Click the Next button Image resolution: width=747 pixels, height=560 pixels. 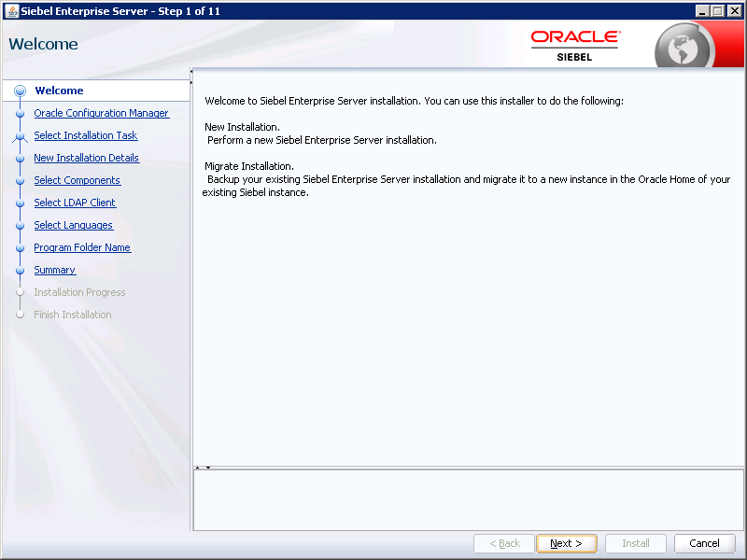tap(567, 543)
